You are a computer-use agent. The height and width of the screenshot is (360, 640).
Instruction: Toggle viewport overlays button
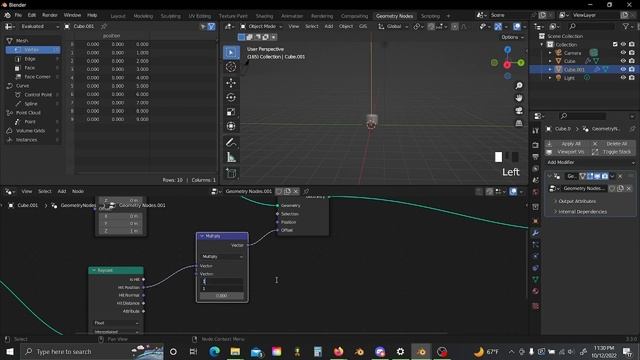coord(517,27)
